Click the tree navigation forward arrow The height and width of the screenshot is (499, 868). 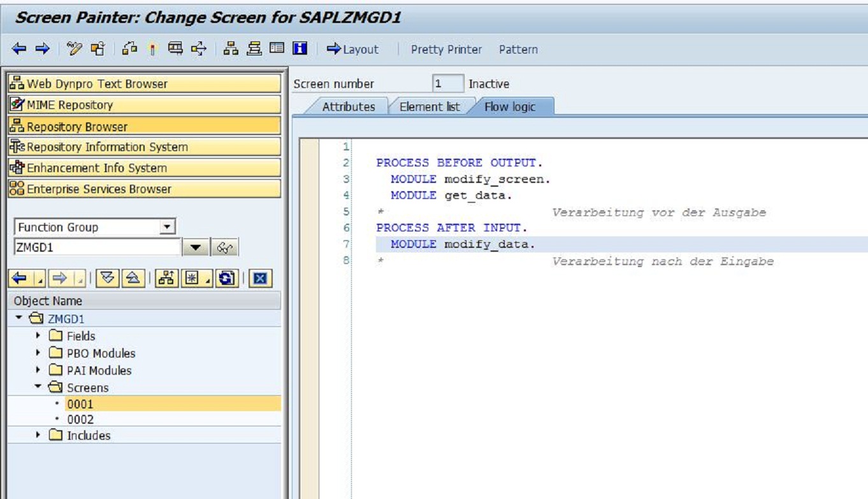(x=60, y=278)
